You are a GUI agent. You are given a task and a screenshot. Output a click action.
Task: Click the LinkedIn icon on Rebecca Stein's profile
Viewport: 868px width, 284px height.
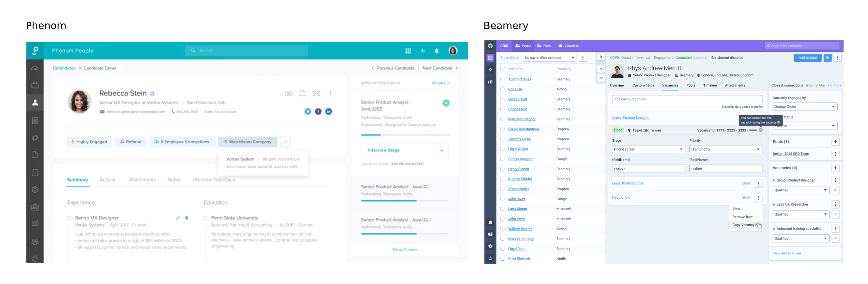328,111
